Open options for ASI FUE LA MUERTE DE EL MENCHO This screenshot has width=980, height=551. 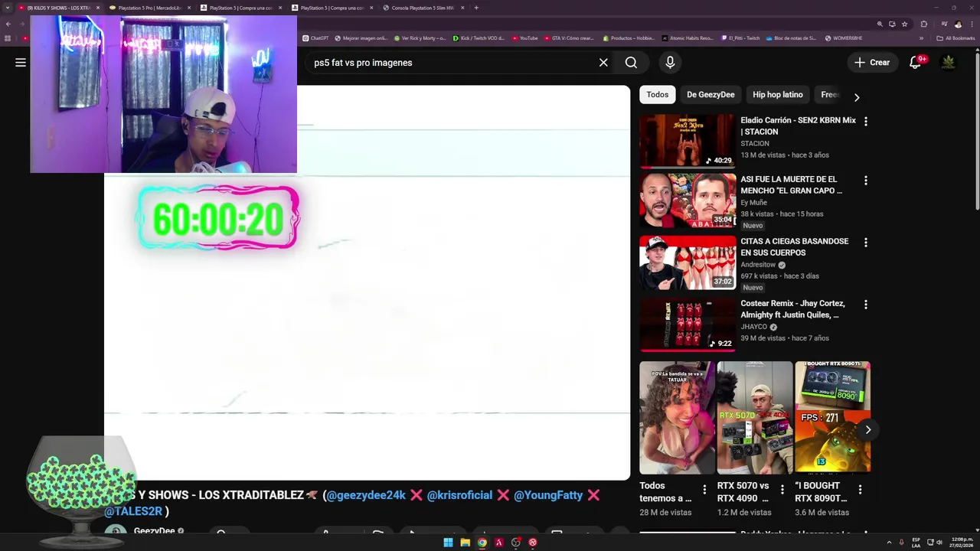866,181
